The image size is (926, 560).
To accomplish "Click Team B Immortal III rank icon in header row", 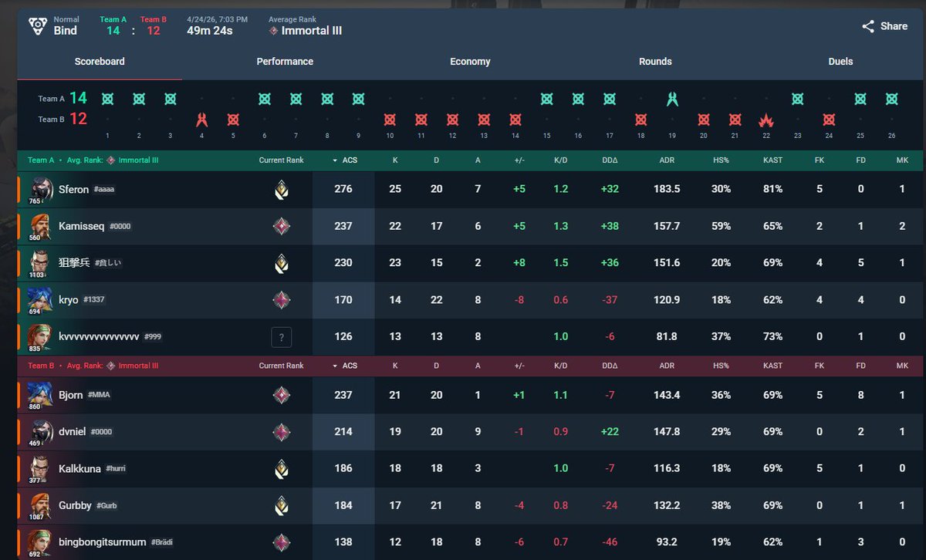I will click(111, 366).
